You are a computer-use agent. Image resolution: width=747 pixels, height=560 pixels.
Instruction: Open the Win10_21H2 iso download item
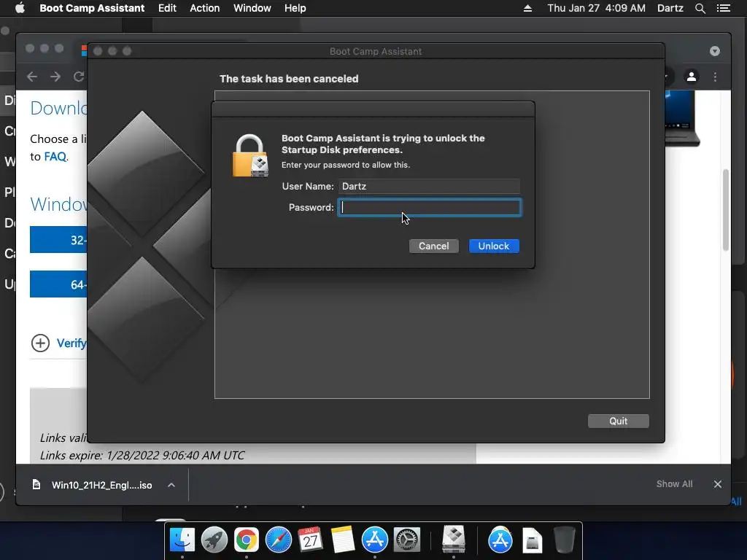pyautogui.click(x=101, y=485)
